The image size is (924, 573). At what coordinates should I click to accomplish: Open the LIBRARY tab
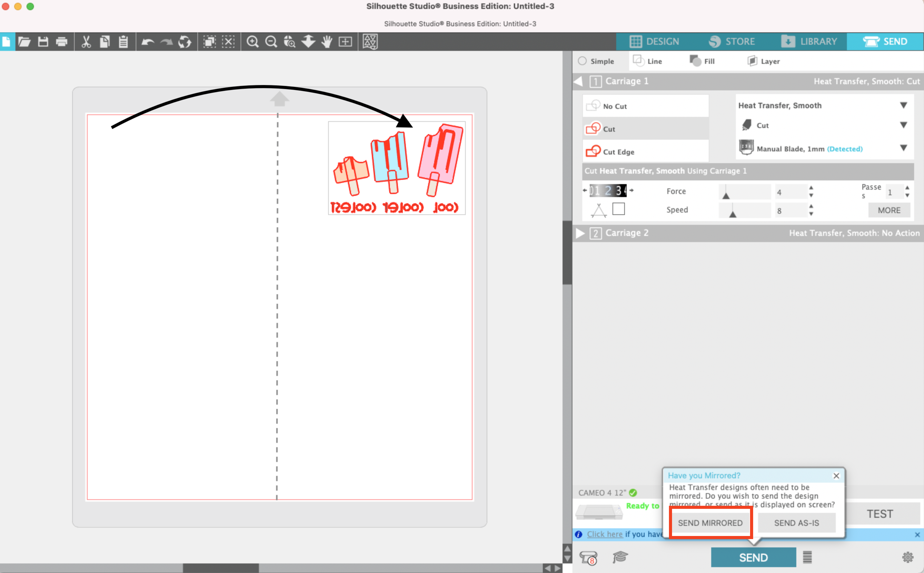[x=809, y=41]
